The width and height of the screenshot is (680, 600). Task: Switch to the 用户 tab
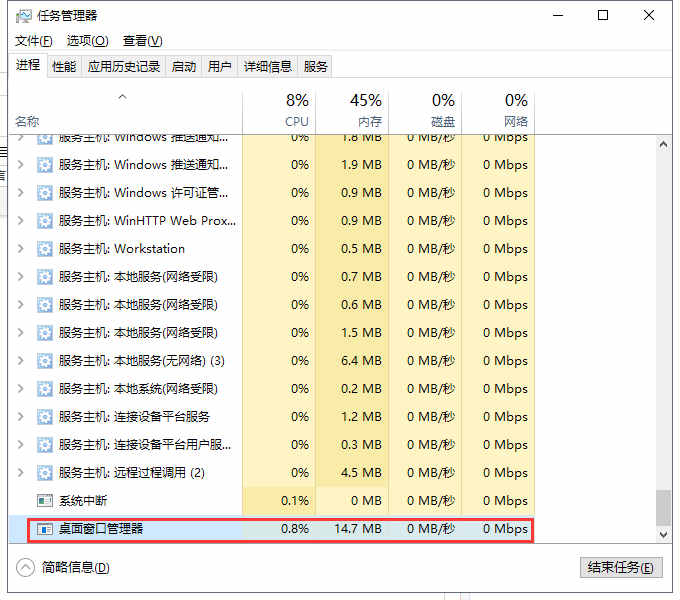(219, 67)
